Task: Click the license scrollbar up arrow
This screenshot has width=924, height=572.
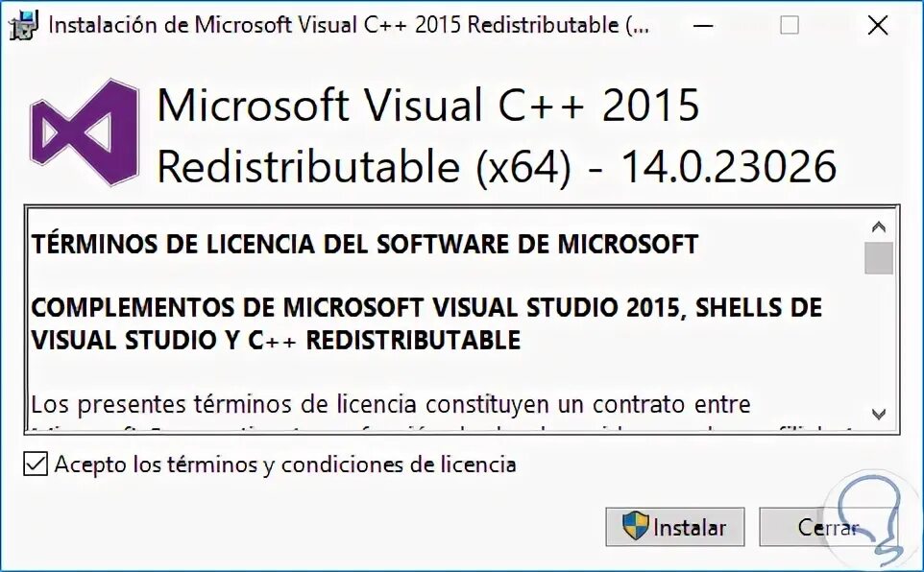Action: click(x=879, y=226)
